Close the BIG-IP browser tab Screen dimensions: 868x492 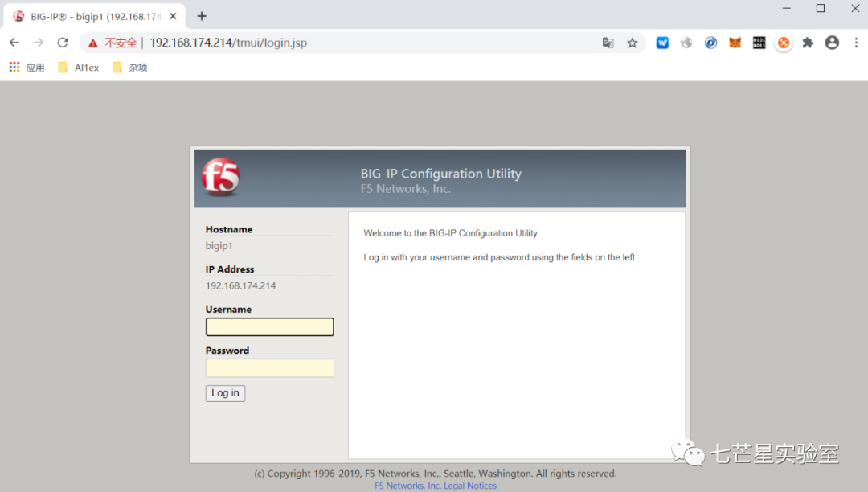(174, 17)
